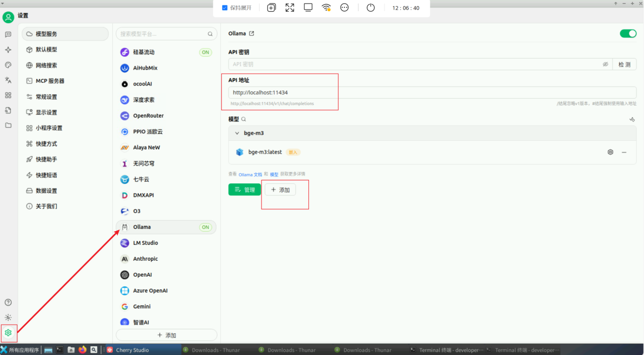
Task: Click the 添加 model button
Action: point(280,190)
